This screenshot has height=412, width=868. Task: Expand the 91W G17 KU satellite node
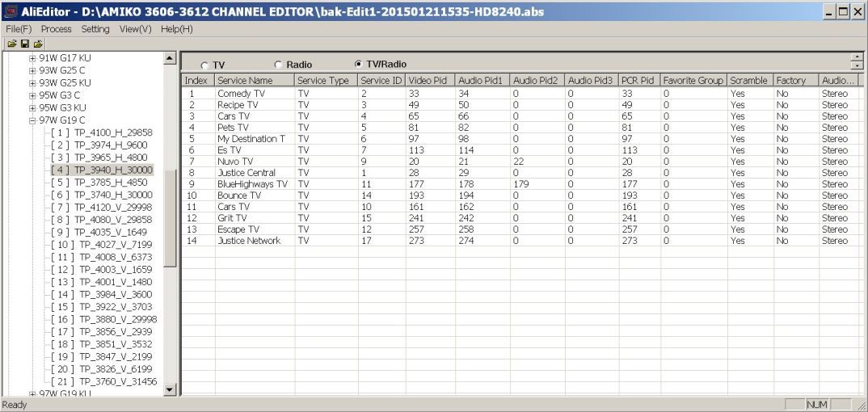32,58
